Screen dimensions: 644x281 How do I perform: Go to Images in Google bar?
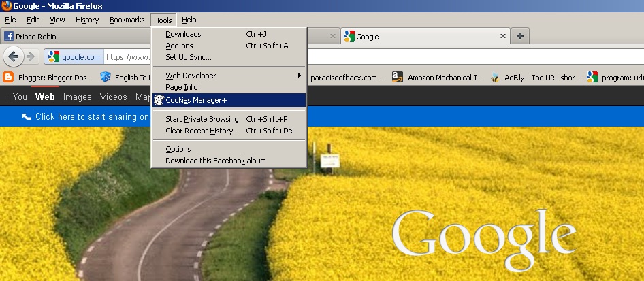pyautogui.click(x=77, y=97)
